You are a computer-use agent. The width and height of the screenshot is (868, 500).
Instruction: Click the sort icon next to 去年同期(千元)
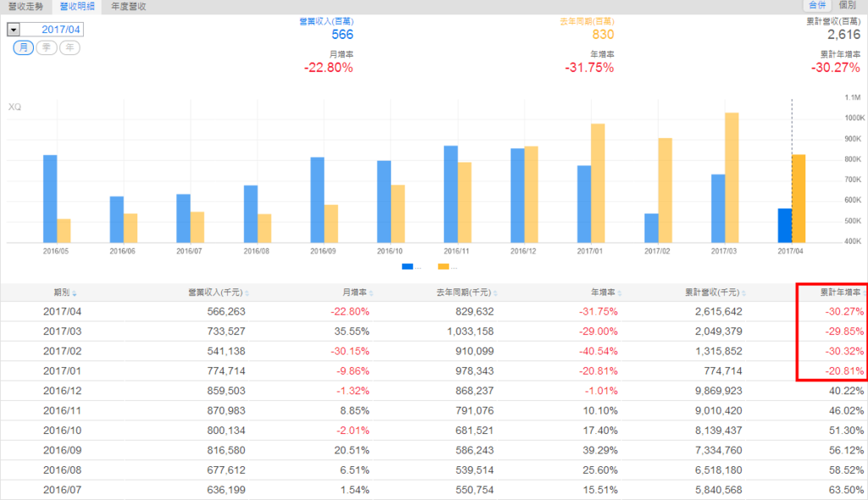pyautogui.click(x=495, y=293)
